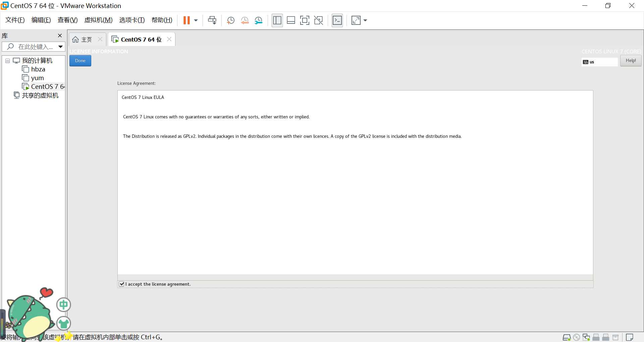Toggle the thumbnail bar view icon

(x=291, y=20)
